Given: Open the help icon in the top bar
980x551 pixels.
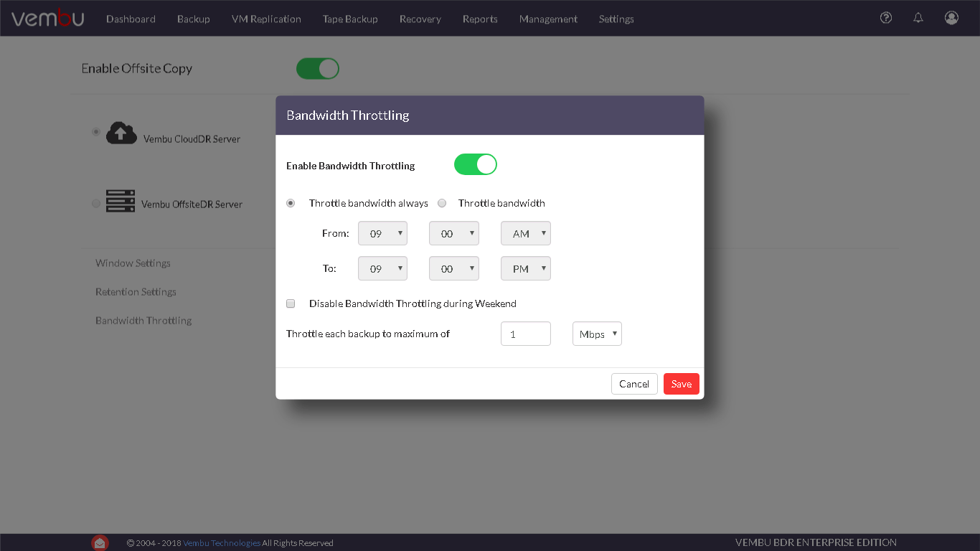Looking at the screenshot, I should (x=885, y=17).
